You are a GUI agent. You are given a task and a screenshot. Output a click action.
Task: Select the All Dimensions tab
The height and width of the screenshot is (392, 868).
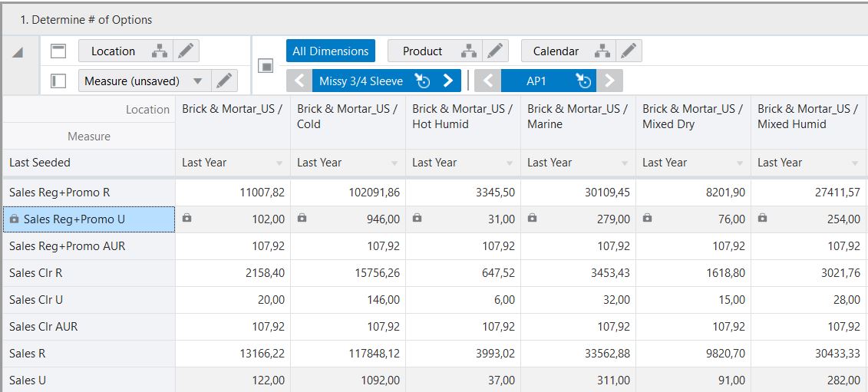click(331, 51)
